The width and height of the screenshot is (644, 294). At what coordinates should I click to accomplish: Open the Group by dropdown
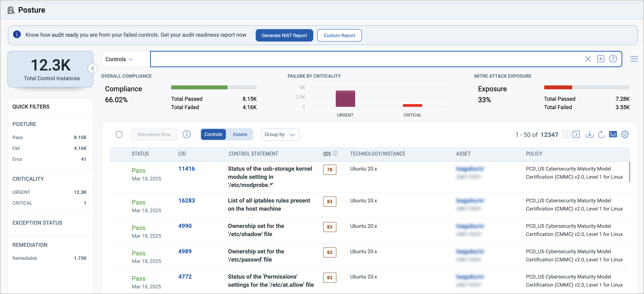[280, 135]
